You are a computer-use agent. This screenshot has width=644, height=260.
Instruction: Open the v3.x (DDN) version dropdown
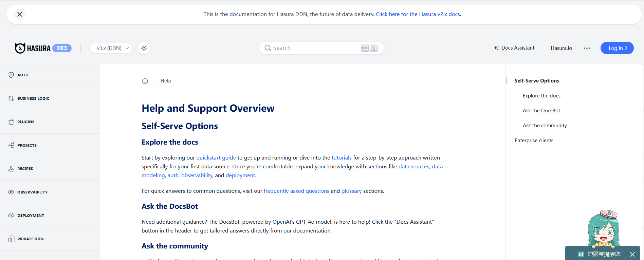coord(111,48)
